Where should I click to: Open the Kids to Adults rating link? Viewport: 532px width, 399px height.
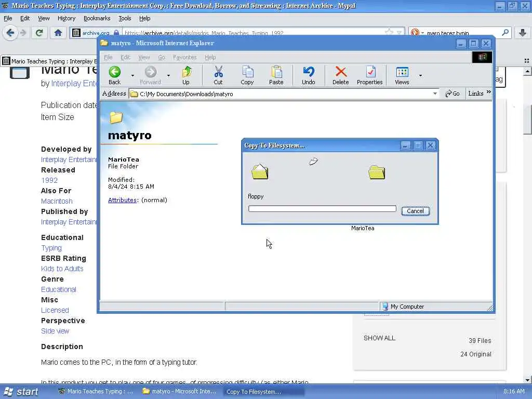click(62, 269)
